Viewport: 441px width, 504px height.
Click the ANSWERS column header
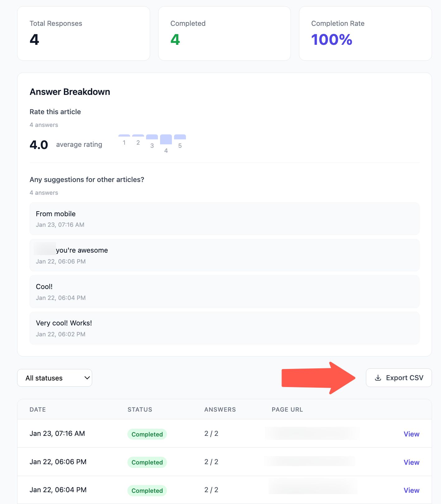(220, 409)
